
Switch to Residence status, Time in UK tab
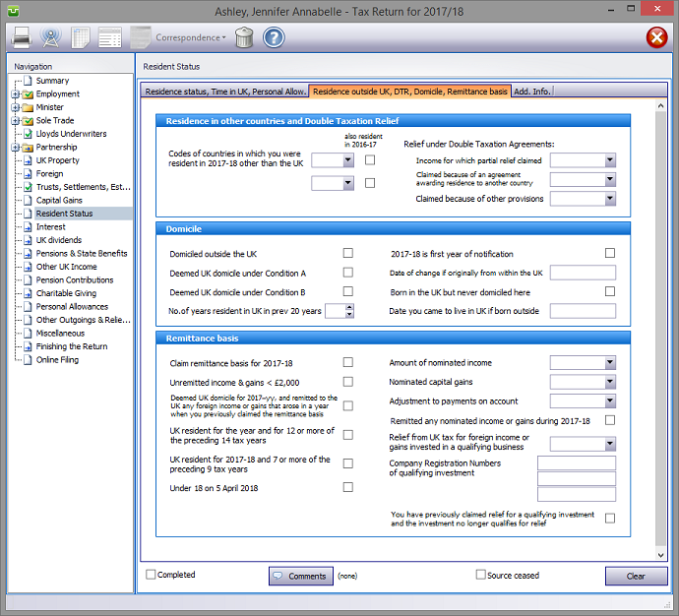225,92
